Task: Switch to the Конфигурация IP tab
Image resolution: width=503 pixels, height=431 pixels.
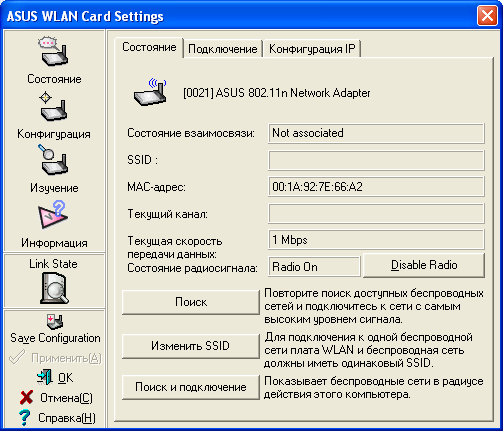Action: (312, 49)
